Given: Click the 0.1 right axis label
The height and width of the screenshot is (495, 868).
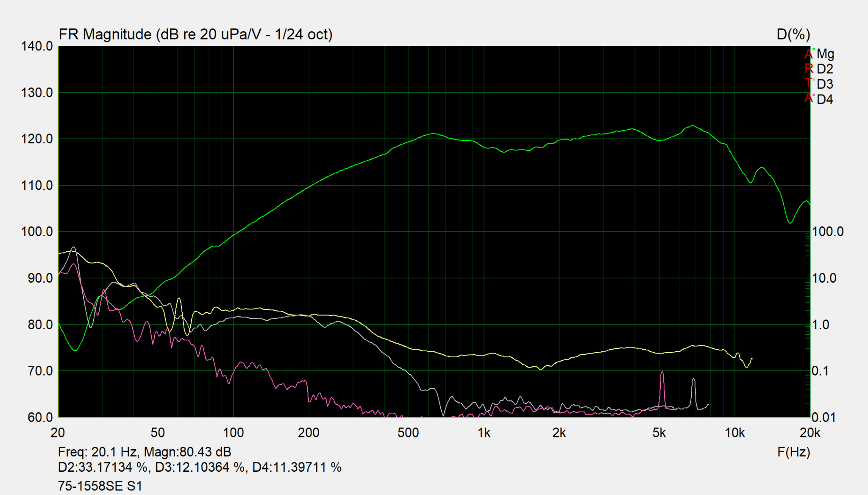Looking at the screenshot, I should tap(821, 371).
